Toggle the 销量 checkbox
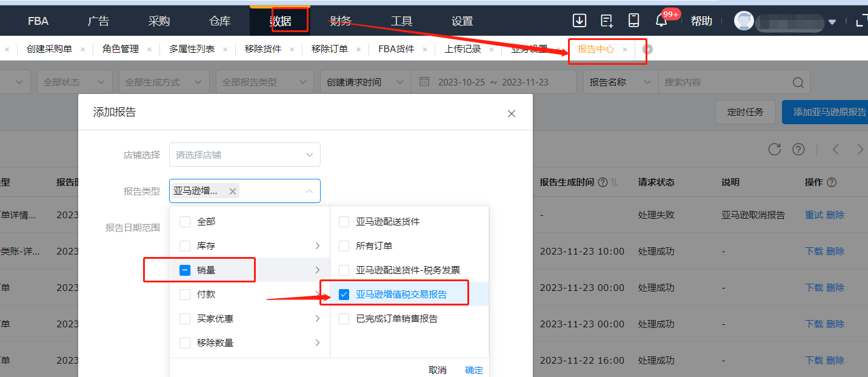 coord(185,270)
